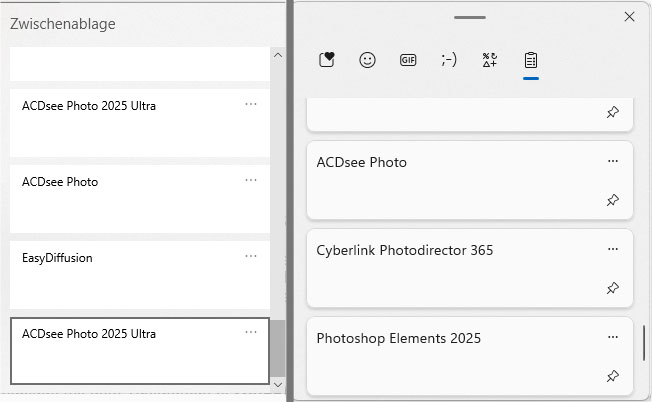Paste the ACDsee Photo card in emoji panel
The image size is (652, 402).
(x=470, y=180)
